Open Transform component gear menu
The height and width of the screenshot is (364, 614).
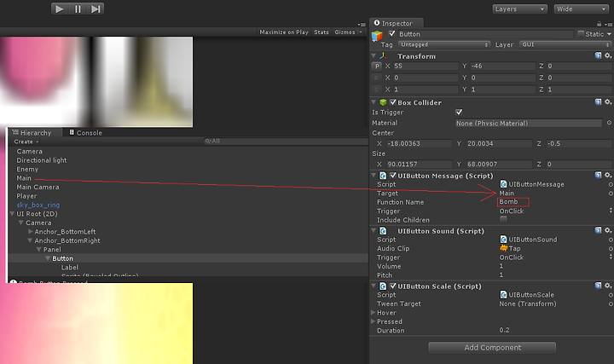608,55
